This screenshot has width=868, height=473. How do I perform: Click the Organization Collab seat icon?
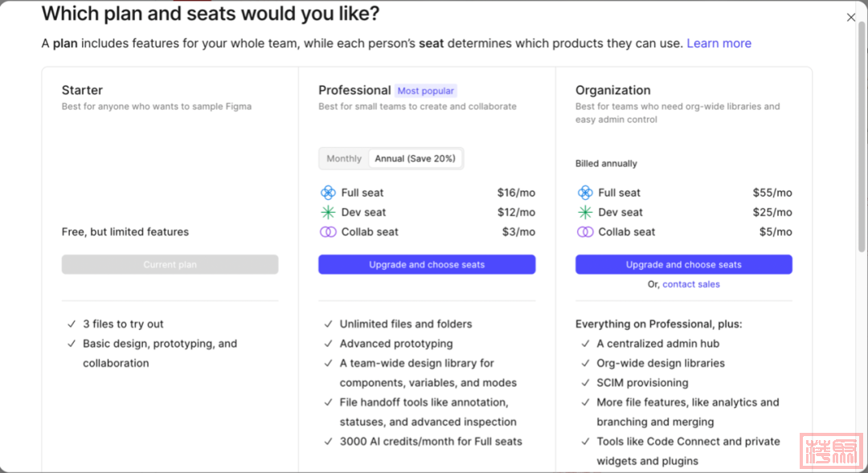[x=585, y=232]
